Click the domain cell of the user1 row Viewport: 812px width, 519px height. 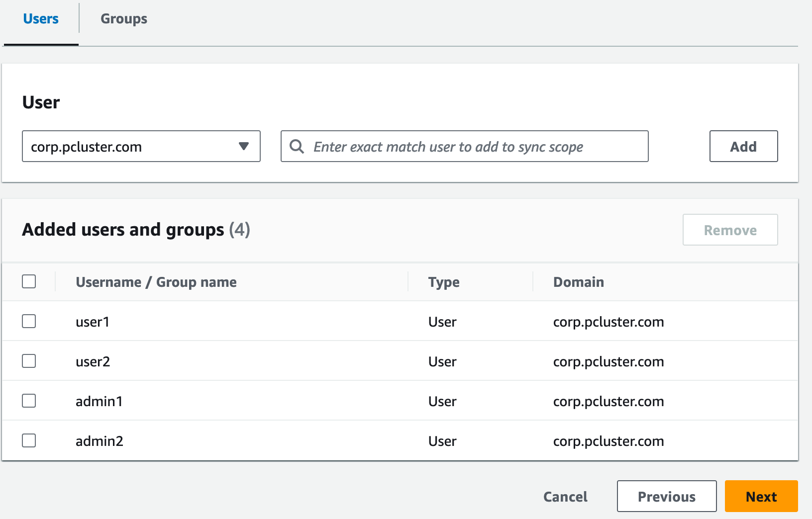609,322
